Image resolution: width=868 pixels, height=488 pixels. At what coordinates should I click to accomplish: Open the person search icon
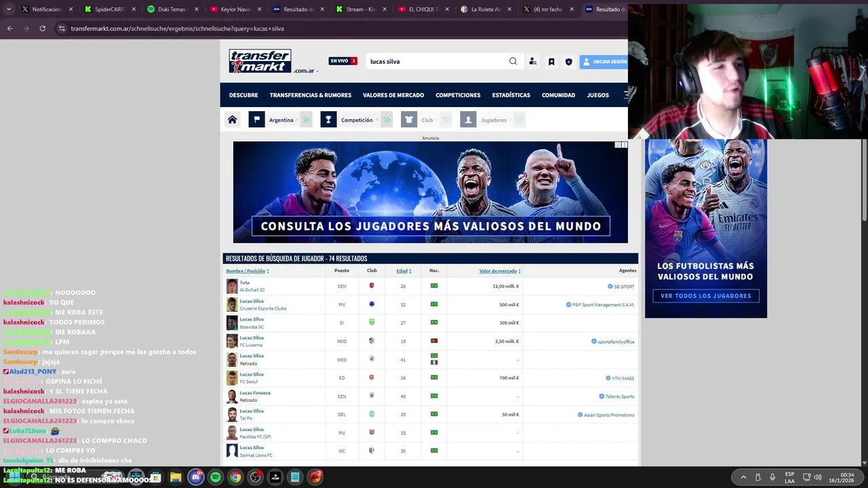click(x=533, y=62)
